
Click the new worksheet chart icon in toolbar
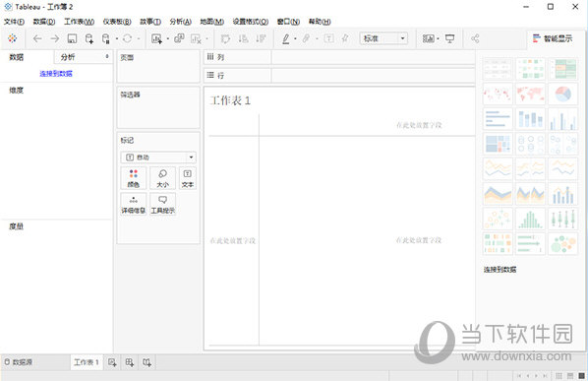tap(156, 38)
